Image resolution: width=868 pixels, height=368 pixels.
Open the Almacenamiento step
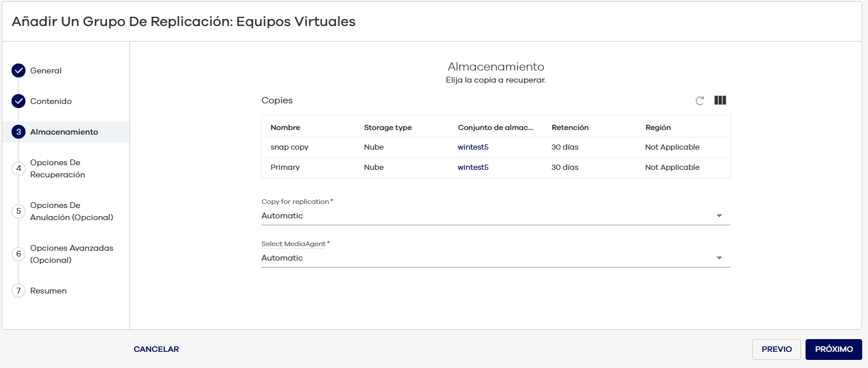click(64, 132)
